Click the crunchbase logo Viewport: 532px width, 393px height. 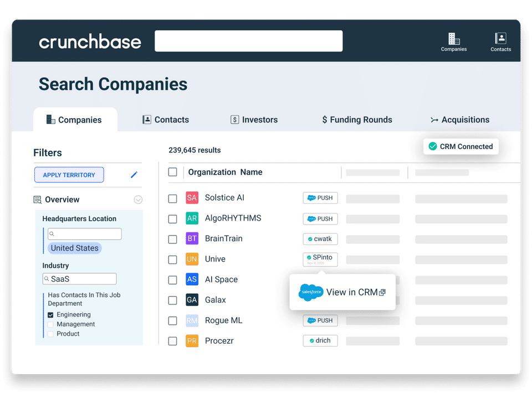pyautogui.click(x=90, y=42)
